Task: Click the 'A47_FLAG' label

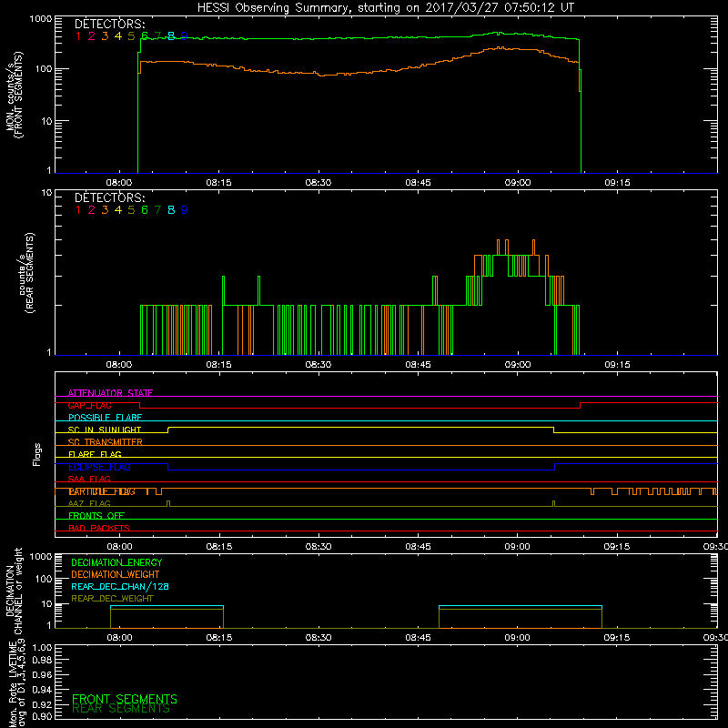Action: tap(89, 503)
